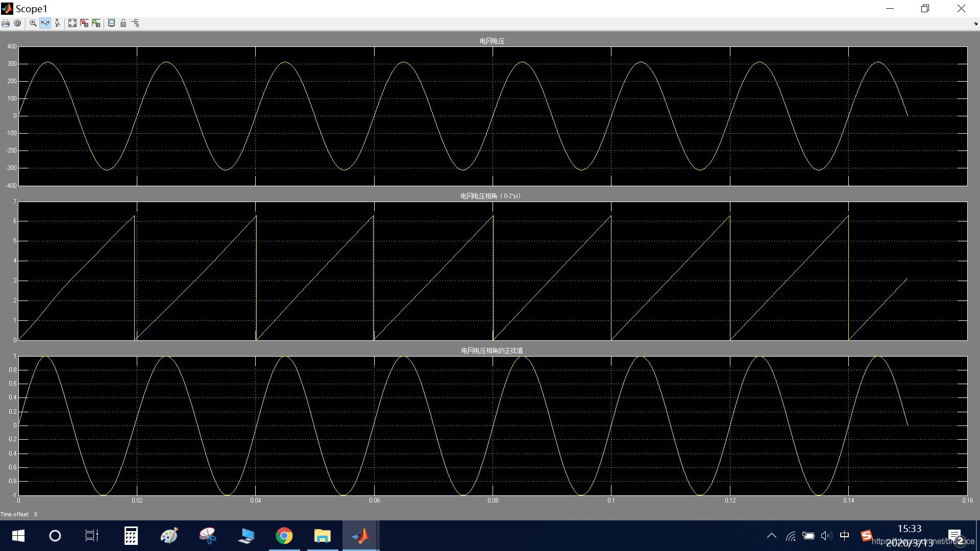Click the volume speaker tray icon
The image size is (980, 551).
pyautogui.click(x=826, y=536)
